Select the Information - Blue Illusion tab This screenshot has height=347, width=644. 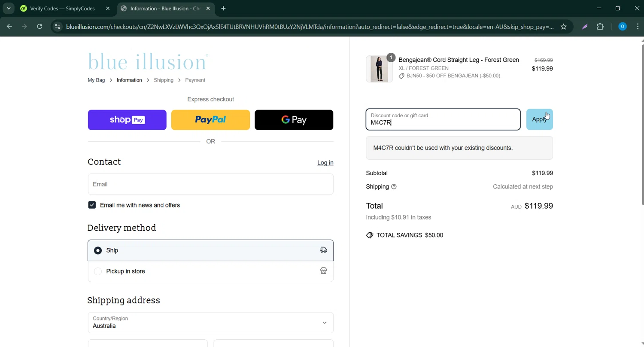point(165,8)
